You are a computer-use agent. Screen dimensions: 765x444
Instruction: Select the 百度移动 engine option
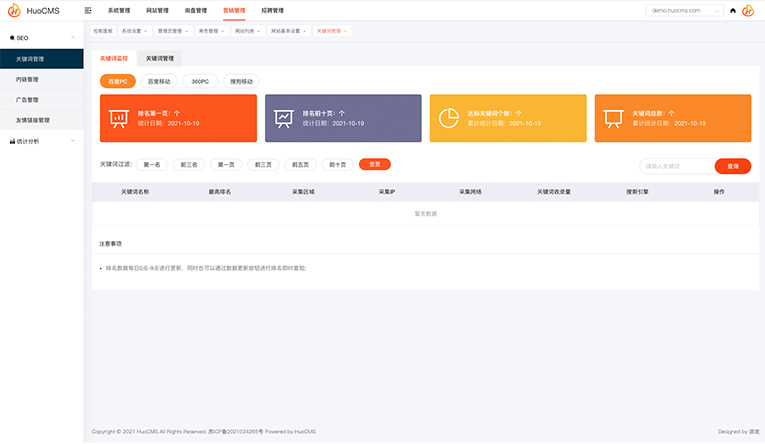158,81
